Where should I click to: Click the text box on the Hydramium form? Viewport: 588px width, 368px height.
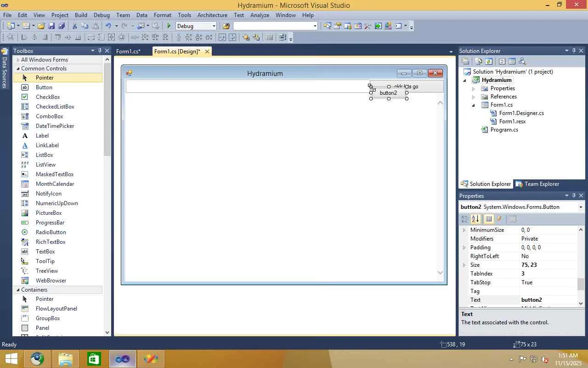248,86
